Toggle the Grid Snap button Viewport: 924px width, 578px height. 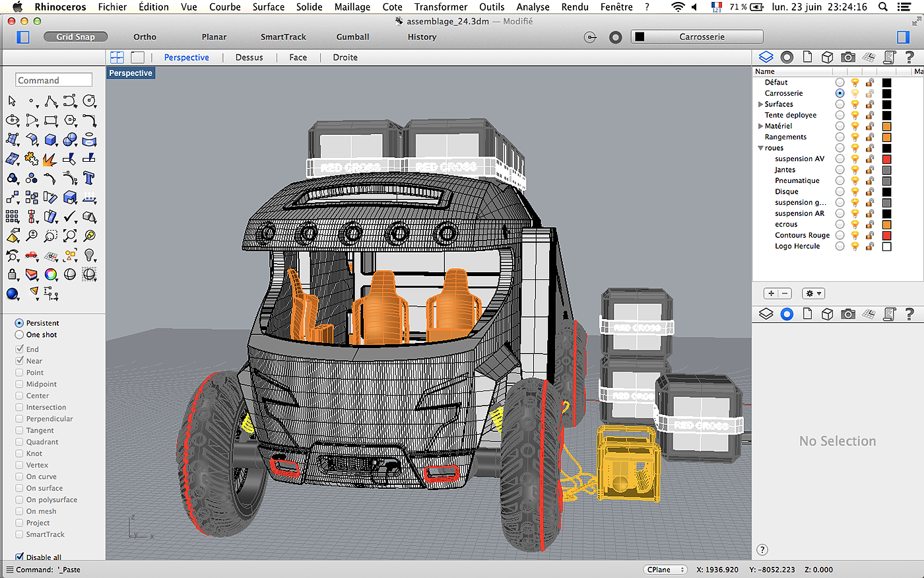(x=75, y=37)
